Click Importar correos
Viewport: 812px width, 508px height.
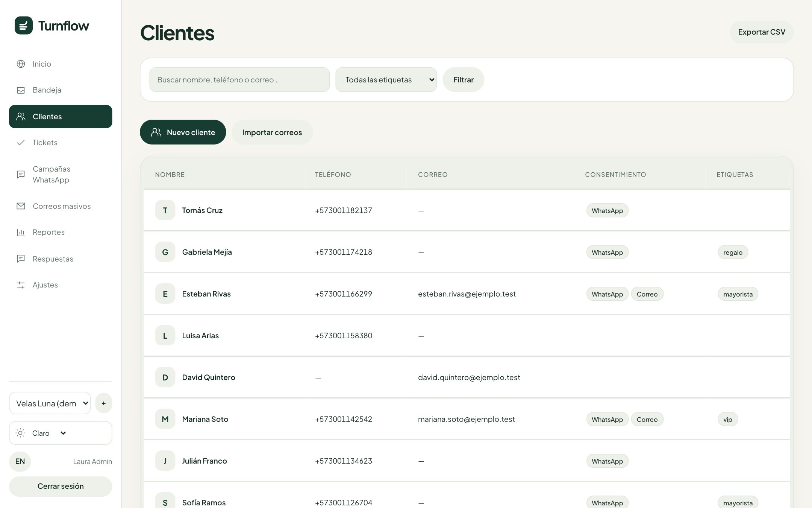272,132
